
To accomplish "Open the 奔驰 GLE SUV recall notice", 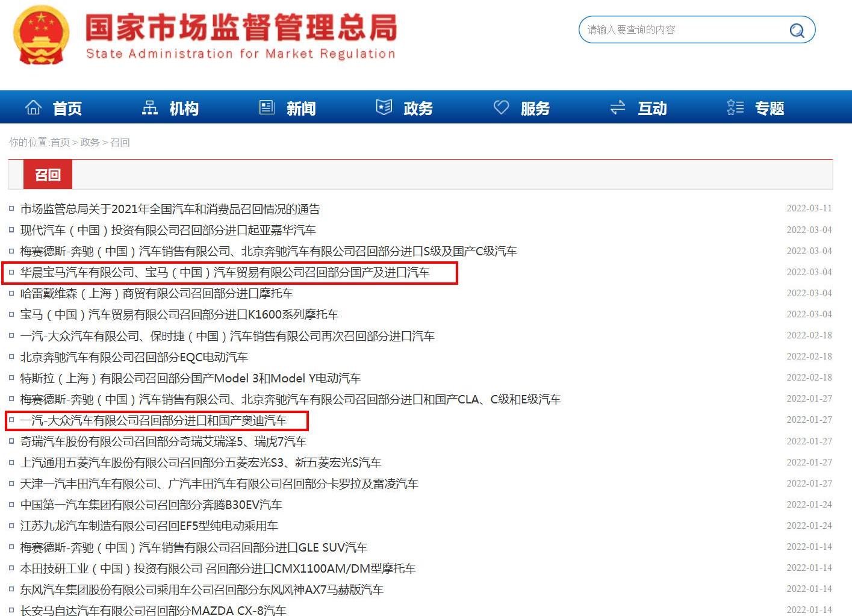I will [x=194, y=547].
